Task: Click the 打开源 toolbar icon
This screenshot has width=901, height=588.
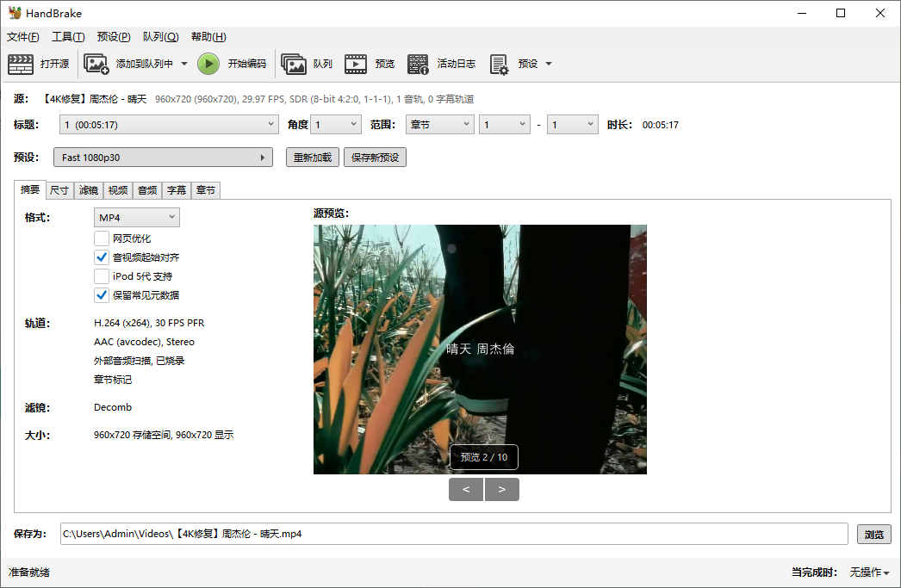Action: pyautogui.click(x=21, y=63)
